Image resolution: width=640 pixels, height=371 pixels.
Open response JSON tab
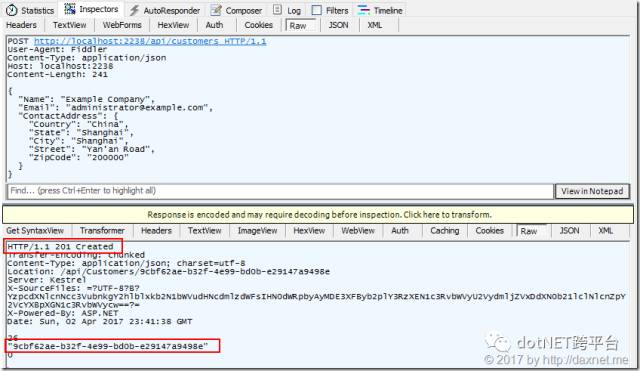click(x=569, y=231)
